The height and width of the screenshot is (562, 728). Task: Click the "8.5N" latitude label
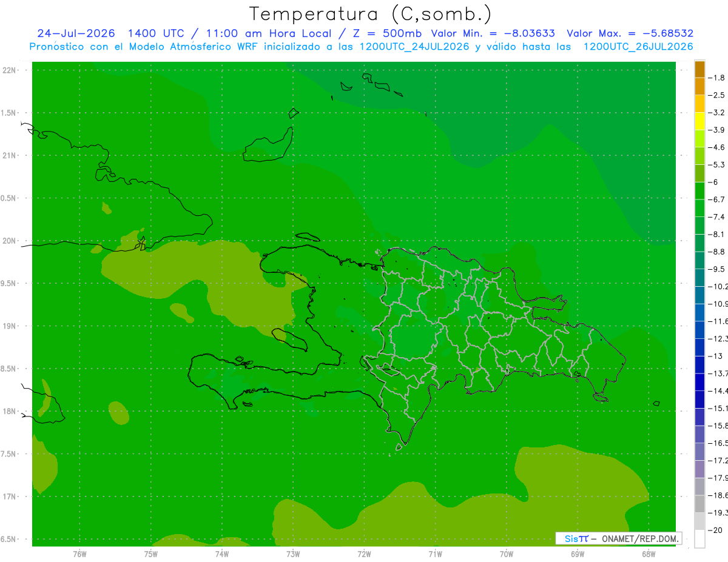point(9,369)
